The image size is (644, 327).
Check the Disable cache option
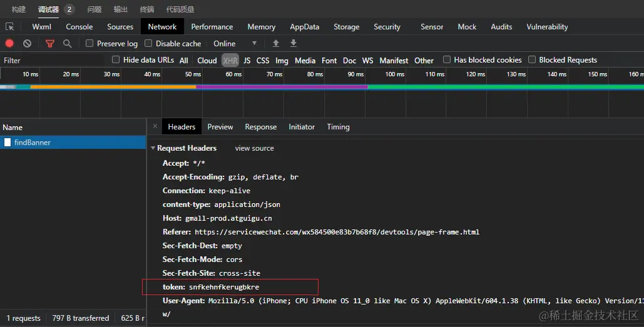148,43
